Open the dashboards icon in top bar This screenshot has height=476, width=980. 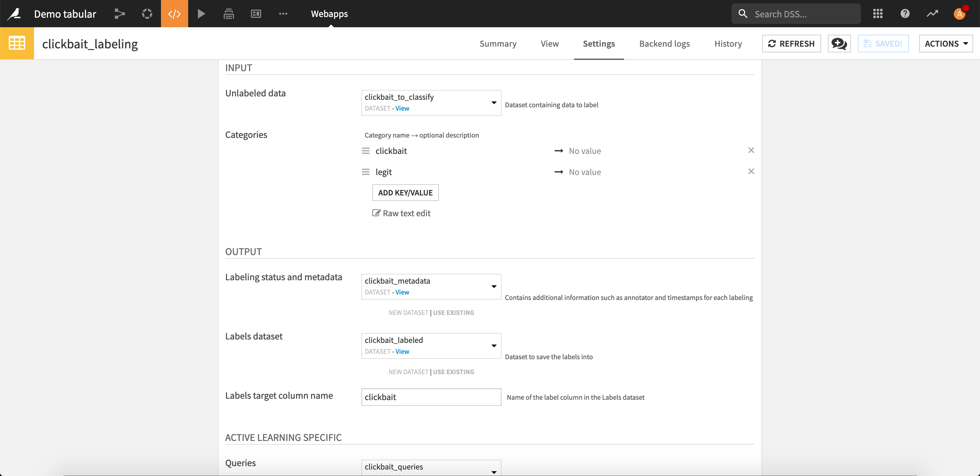tap(256, 14)
